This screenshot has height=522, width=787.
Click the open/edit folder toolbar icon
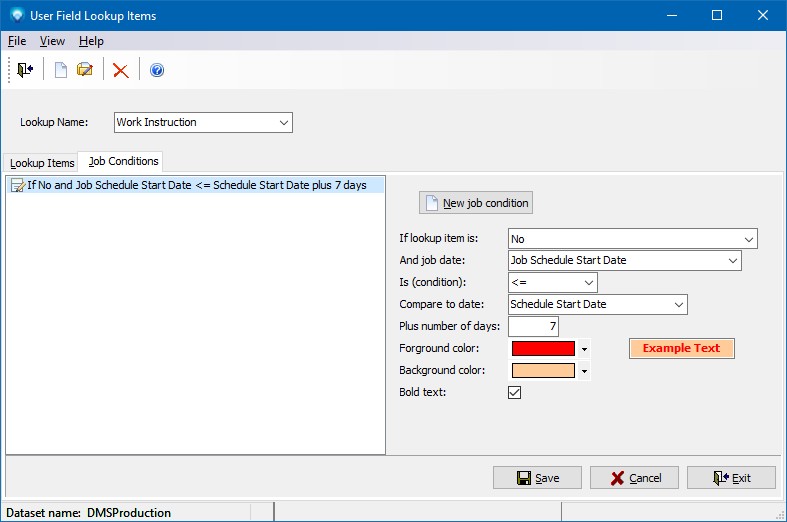tap(85, 70)
